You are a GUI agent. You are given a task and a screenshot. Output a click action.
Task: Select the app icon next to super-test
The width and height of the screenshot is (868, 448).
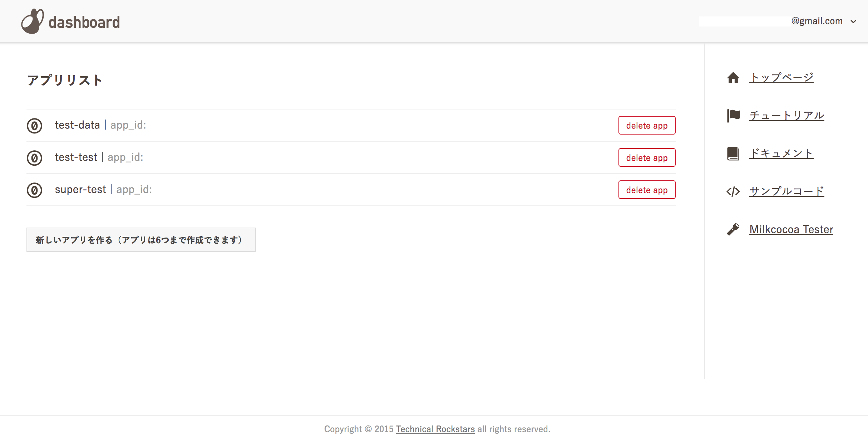pyautogui.click(x=35, y=190)
